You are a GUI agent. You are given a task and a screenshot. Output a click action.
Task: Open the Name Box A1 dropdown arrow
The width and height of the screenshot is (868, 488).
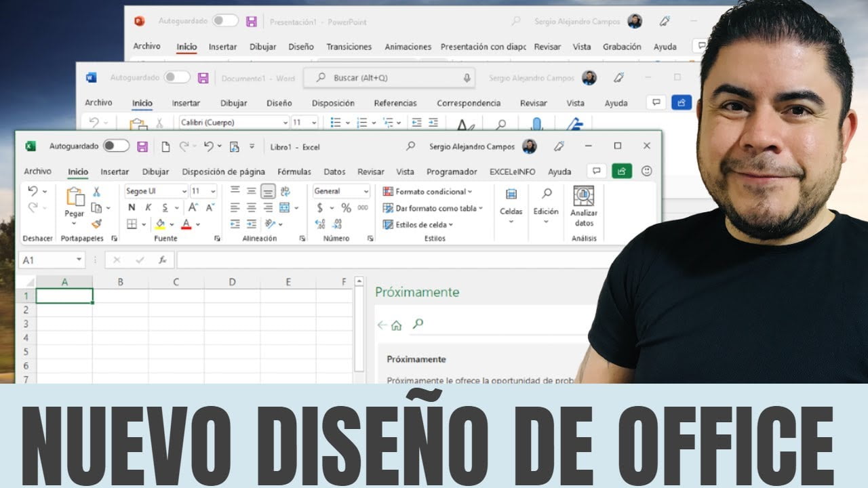pos(79,260)
